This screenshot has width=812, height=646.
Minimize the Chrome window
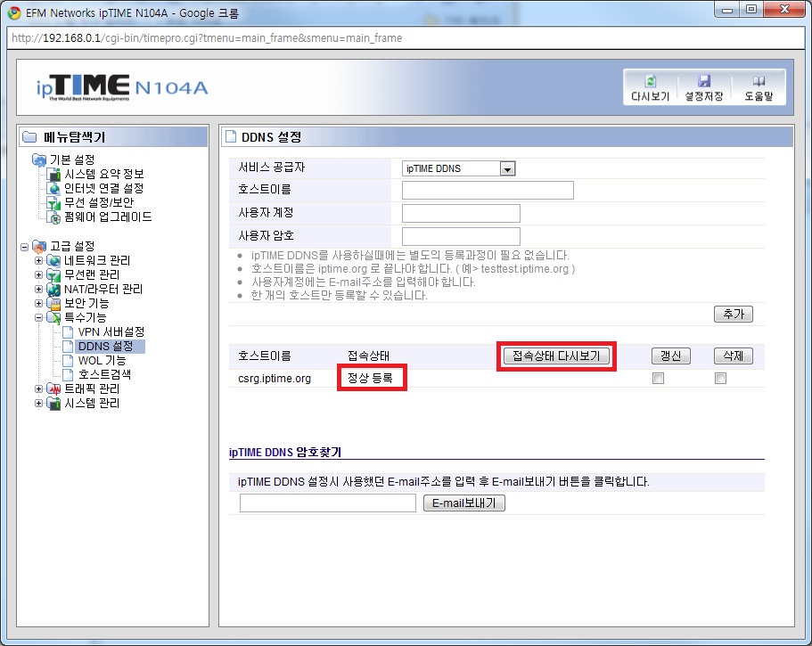pyautogui.click(x=727, y=9)
